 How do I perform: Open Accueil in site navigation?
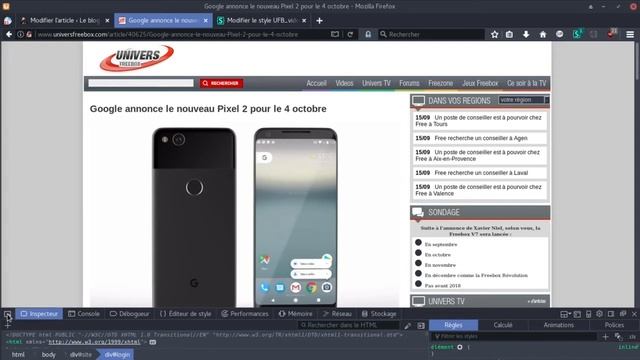click(316, 83)
